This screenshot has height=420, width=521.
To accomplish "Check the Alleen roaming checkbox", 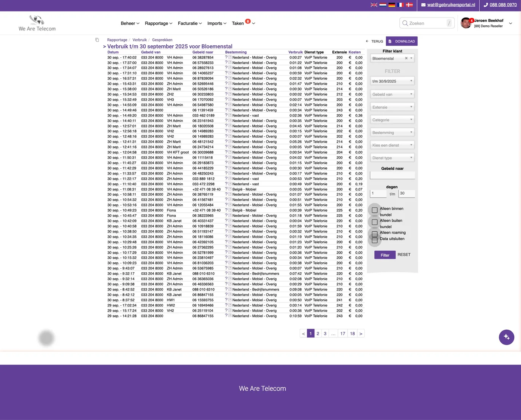I will coord(375,234).
